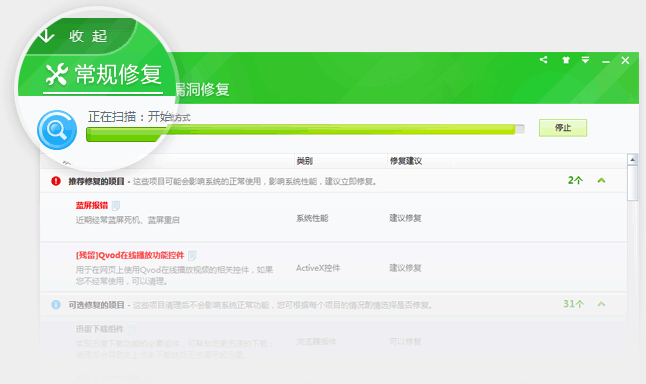Select the 蓝屏报错 item link
Viewport: 646px width, 384px height.
click(x=92, y=205)
